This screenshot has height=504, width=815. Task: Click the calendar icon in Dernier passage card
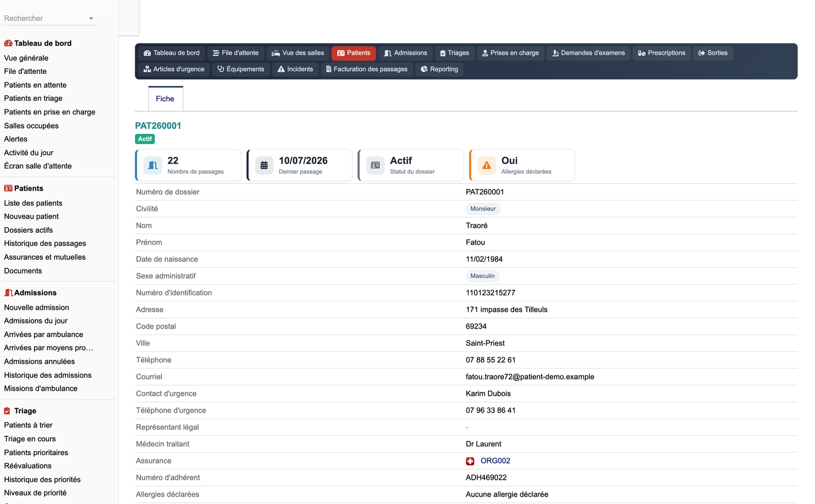click(x=264, y=166)
